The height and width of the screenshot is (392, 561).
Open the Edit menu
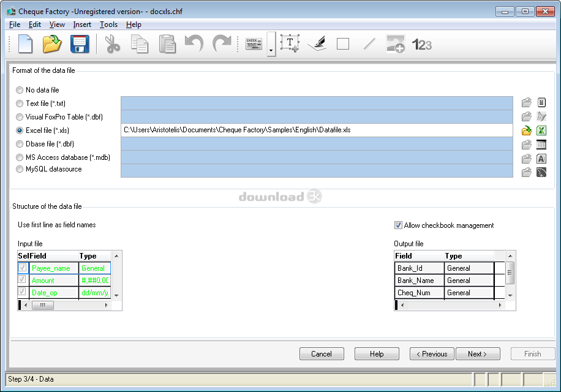coord(35,24)
